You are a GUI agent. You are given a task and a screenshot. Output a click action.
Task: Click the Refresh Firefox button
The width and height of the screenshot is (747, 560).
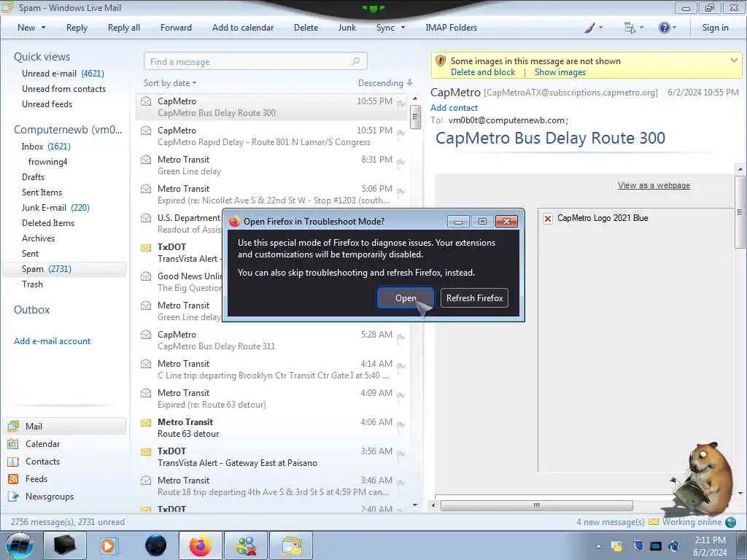474,298
